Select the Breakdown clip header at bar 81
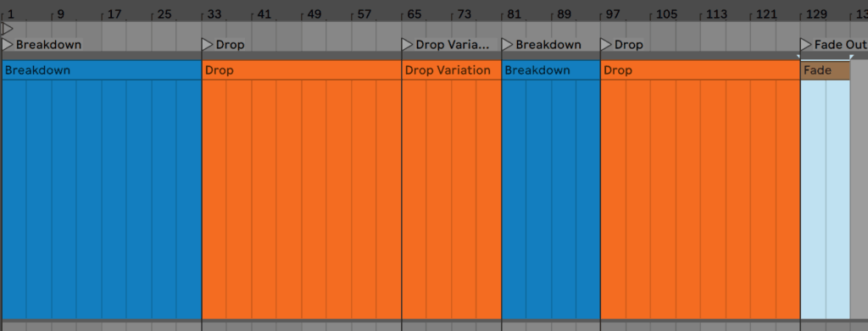Image resolution: width=868 pixels, height=331 pixels. coord(551,70)
